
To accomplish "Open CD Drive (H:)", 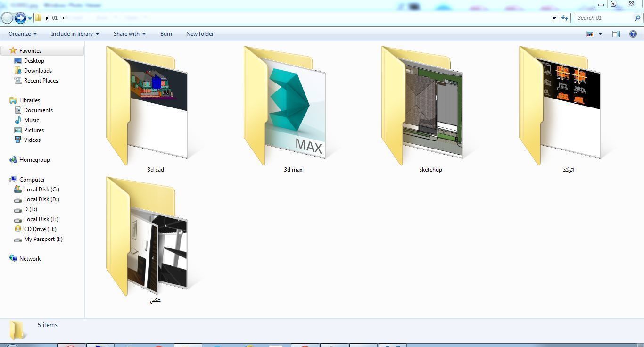I will pos(40,229).
